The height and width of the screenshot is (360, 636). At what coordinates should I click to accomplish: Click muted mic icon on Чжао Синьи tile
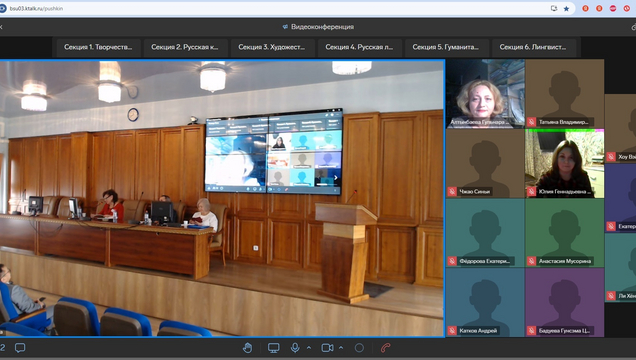click(x=452, y=191)
